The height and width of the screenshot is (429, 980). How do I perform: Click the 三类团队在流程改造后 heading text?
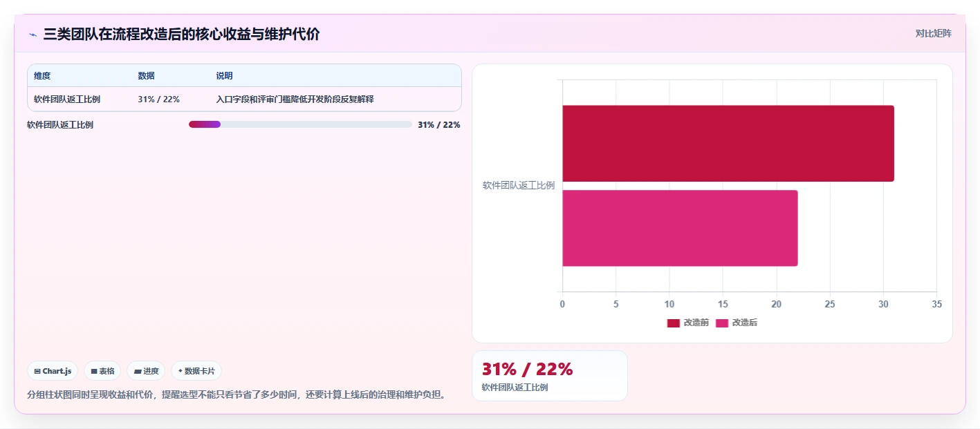181,35
